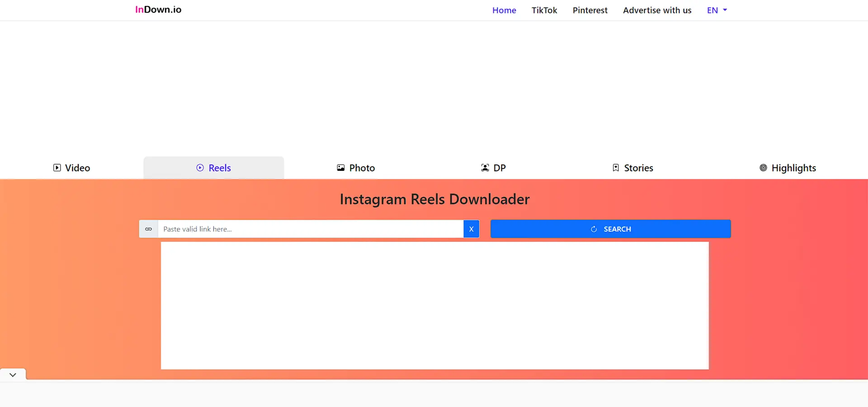Click the chain link icon beside input
The width and height of the screenshot is (868, 407).
coord(148,229)
